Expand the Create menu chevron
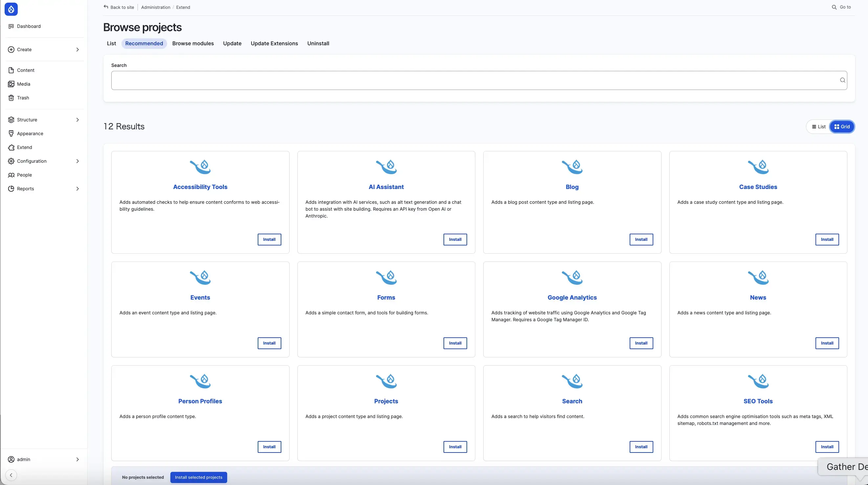868x485 pixels. (x=77, y=50)
